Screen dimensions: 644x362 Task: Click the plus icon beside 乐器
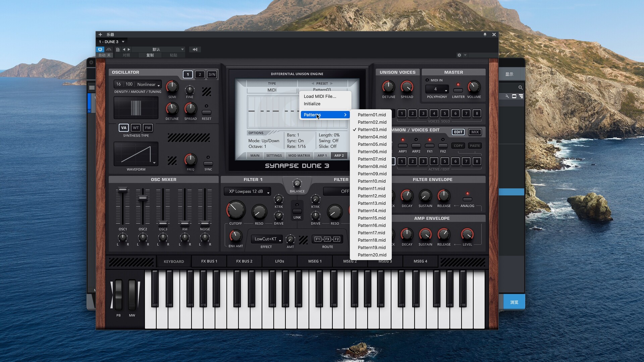click(x=100, y=35)
